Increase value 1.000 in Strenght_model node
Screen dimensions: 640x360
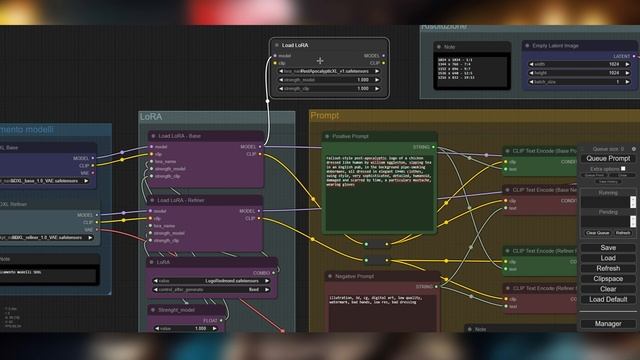pyautogui.click(x=215, y=328)
